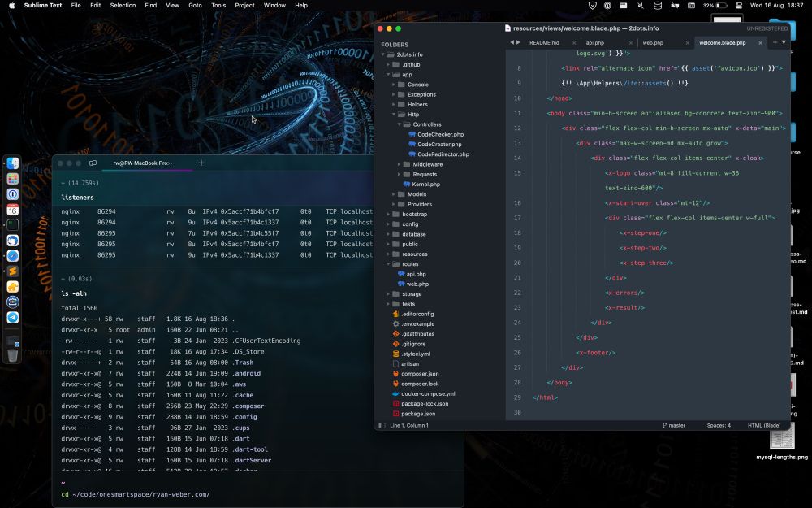812x508 pixels.
Task: Add a new tab in Sublime Text
Action: (775, 42)
